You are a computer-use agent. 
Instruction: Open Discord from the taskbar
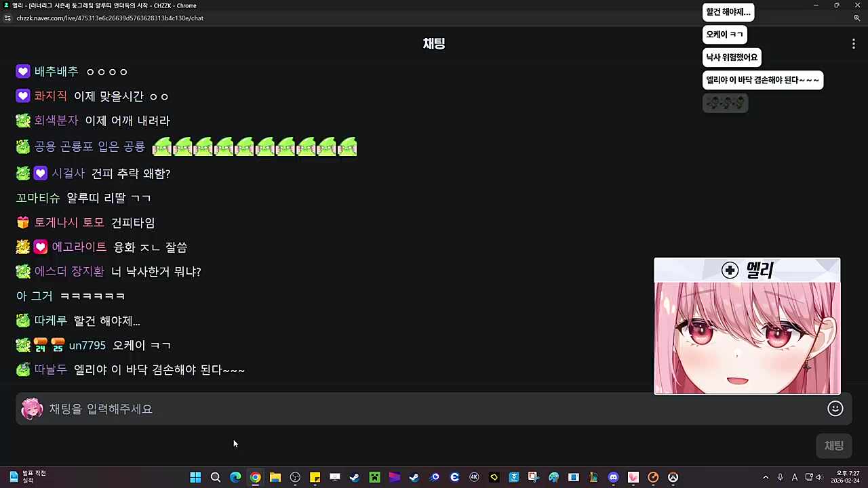614,477
